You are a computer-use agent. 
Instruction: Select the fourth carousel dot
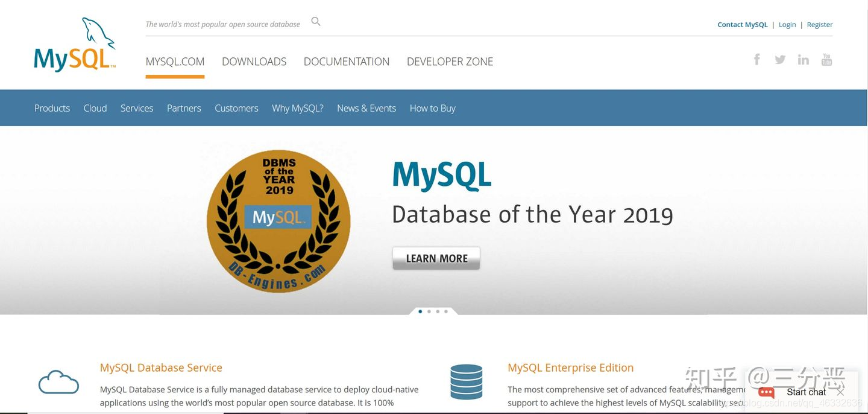coord(446,311)
